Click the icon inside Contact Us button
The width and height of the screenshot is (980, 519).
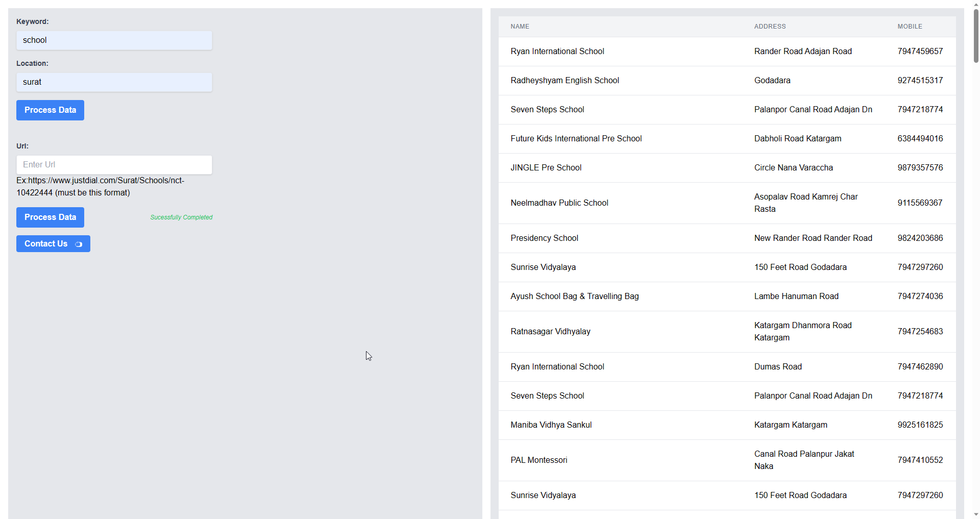coord(79,244)
